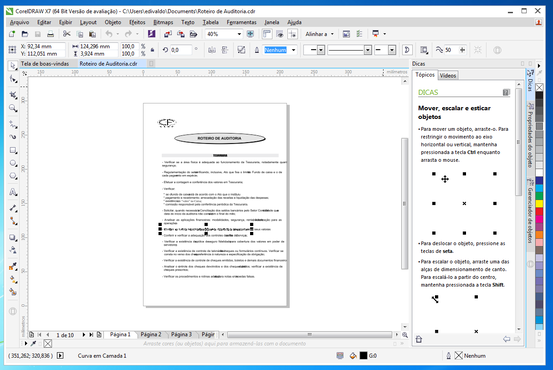
Task: Open the Nenhum outline width dropdown
Action: pos(293,50)
